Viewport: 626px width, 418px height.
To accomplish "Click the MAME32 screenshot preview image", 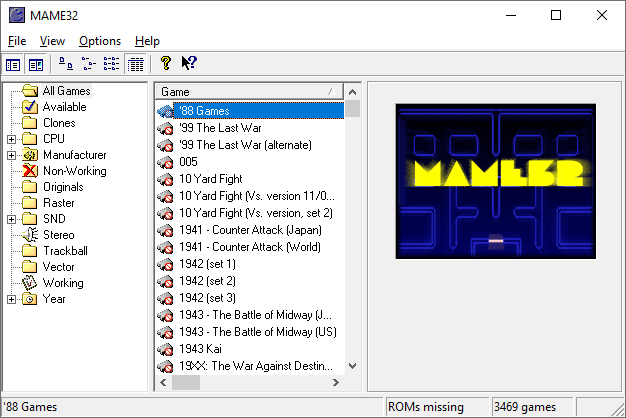I will [x=495, y=181].
